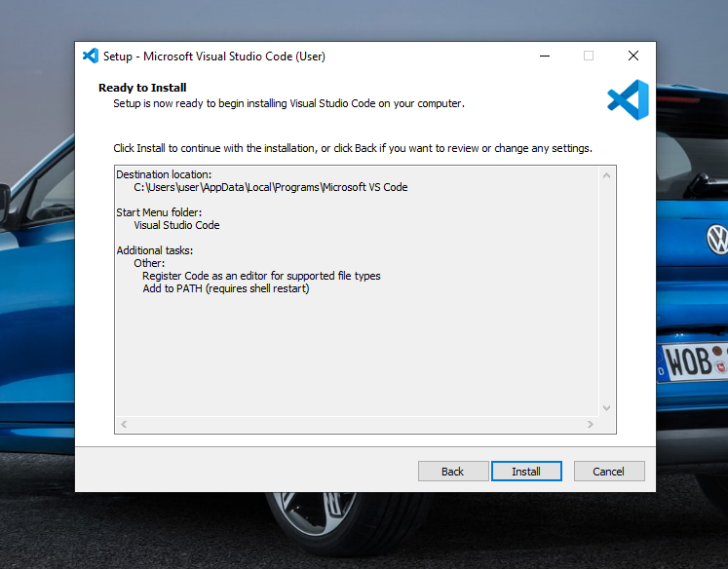Click the Setup window title bar text
The height and width of the screenshot is (569, 728).
coord(214,57)
